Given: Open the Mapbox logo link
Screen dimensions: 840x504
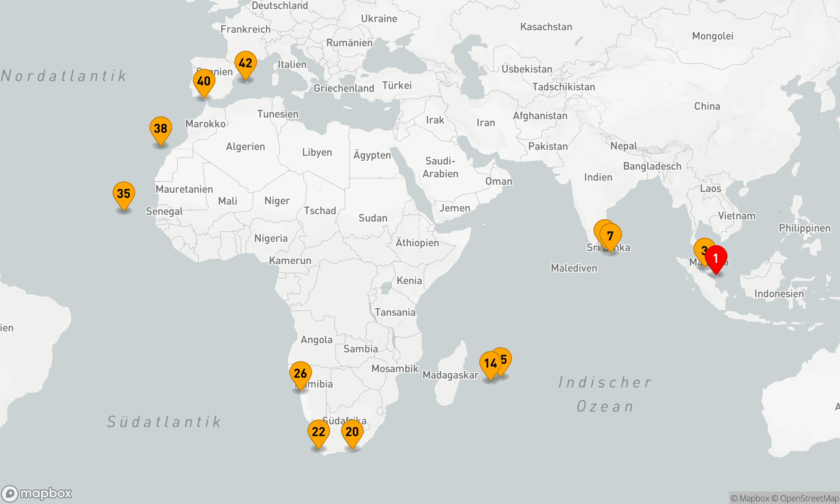Looking at the screenshot, I should point(37,493).
